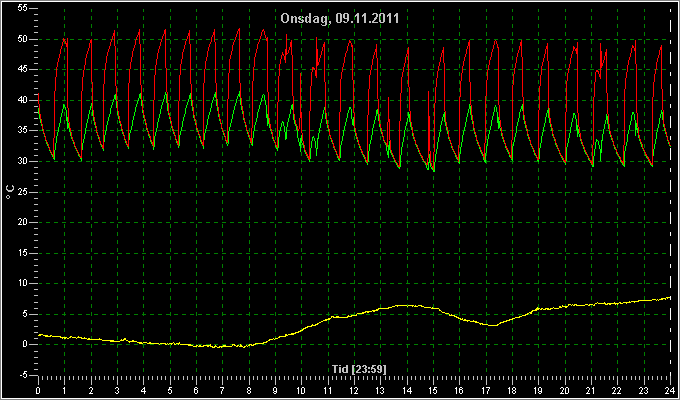Click the 20 value on temperature axis
Image resolution: width=680 pixels, height=400 pixels.
[23, 222]
